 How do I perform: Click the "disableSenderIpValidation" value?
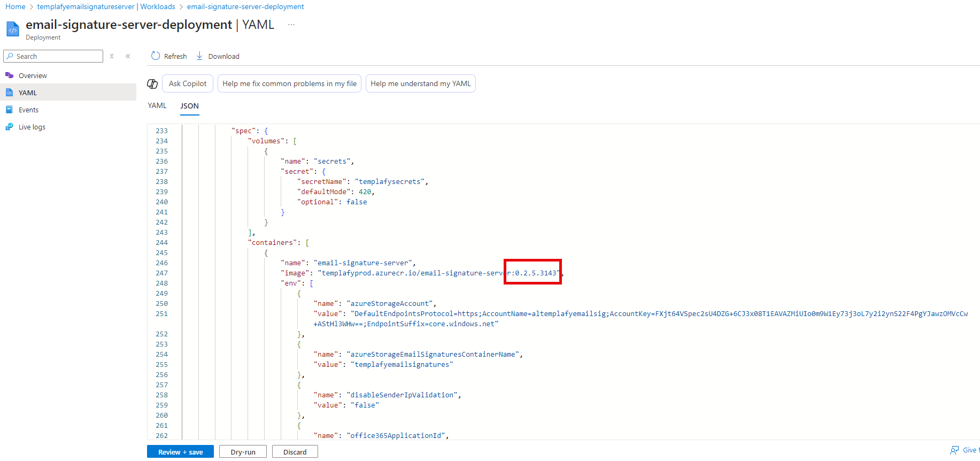point(402,395)
